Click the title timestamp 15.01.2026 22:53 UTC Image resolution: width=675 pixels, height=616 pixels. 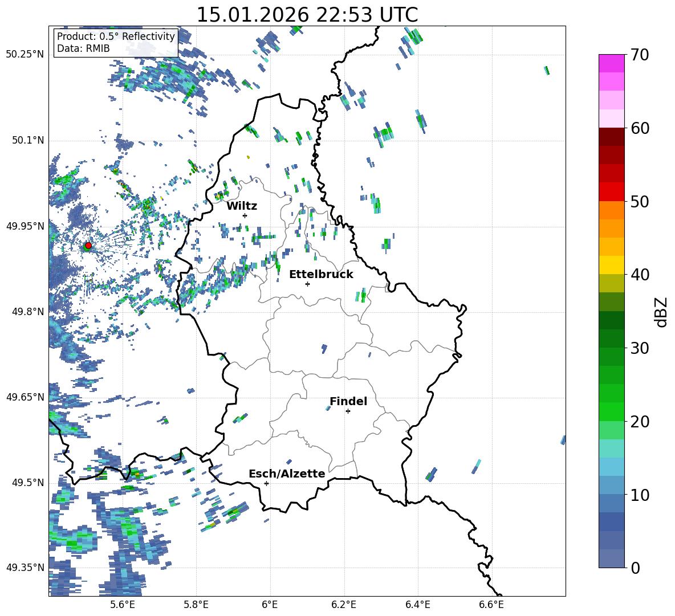coord(307,15)
